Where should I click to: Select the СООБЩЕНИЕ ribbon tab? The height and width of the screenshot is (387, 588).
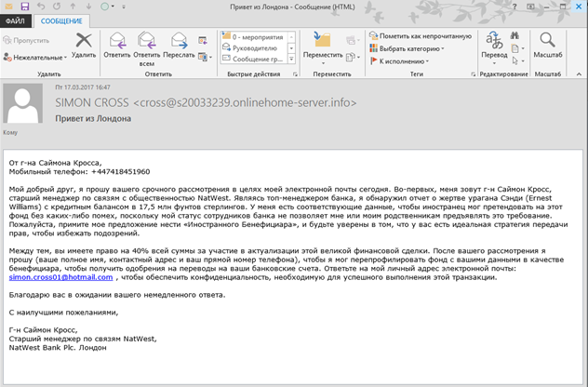tap(61, 21)
